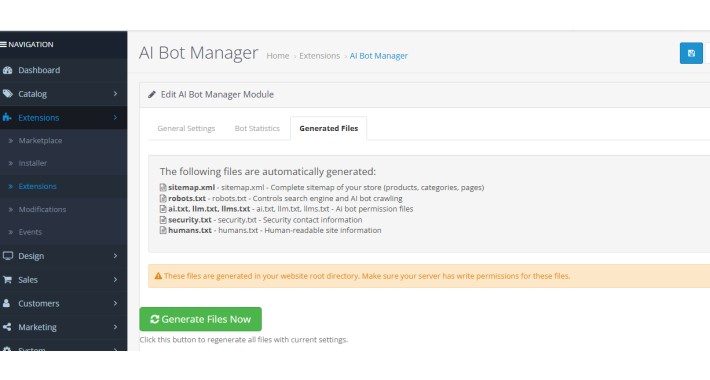Click the ai.txt file icon

coord(163,209)
